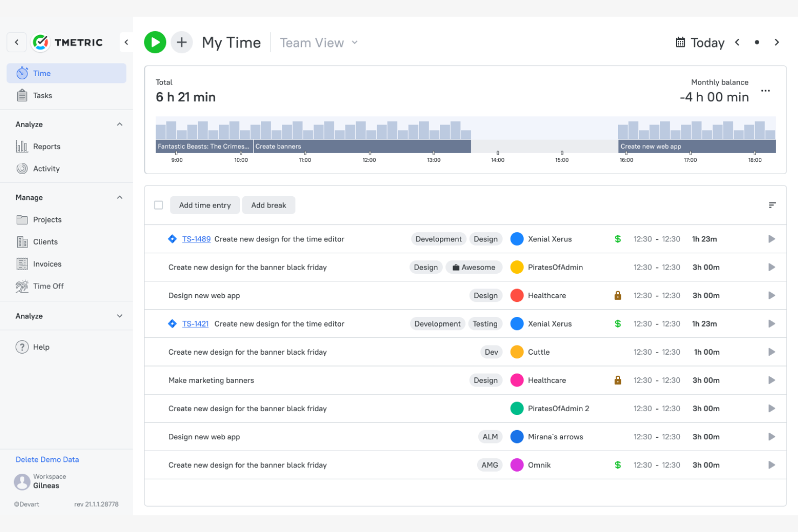798x532 pixels.
Task: Click the calendar icon next to Today
Action: click(679, 42)
